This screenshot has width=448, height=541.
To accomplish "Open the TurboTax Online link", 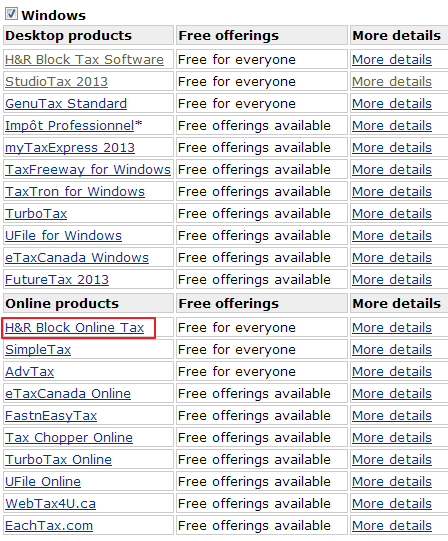I will [58, 460].
